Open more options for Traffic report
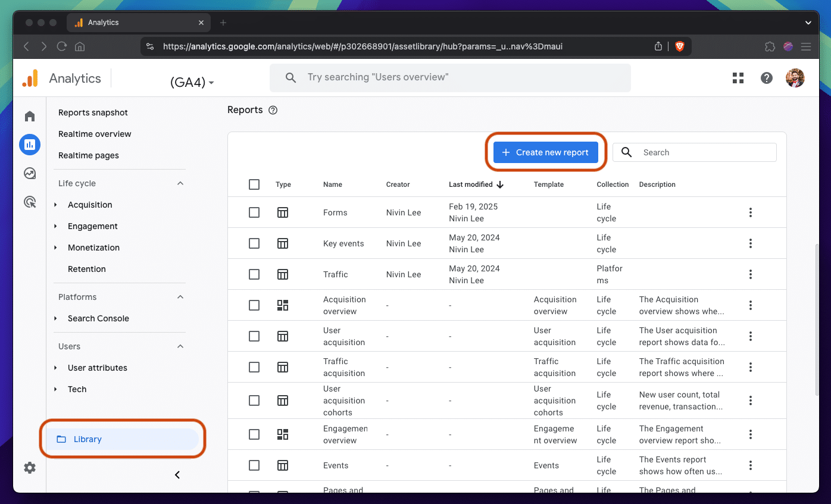 coord(751,274)
